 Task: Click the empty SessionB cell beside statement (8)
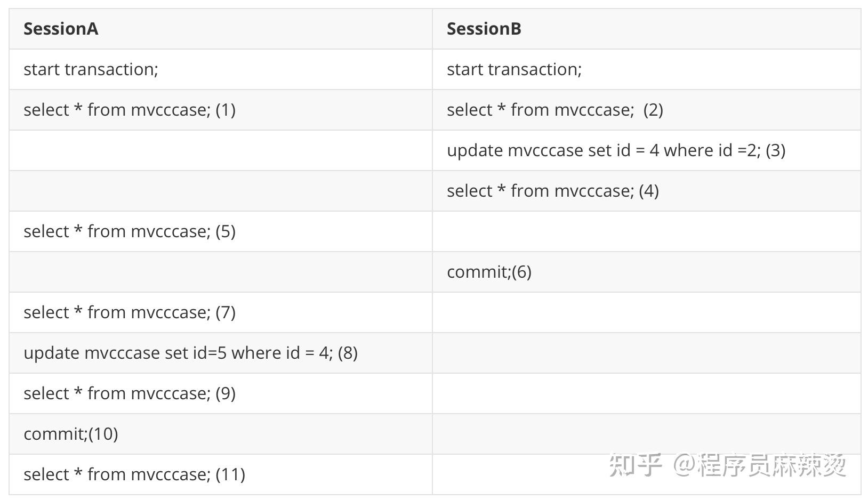pyautogui.click(x=646, y=353)
